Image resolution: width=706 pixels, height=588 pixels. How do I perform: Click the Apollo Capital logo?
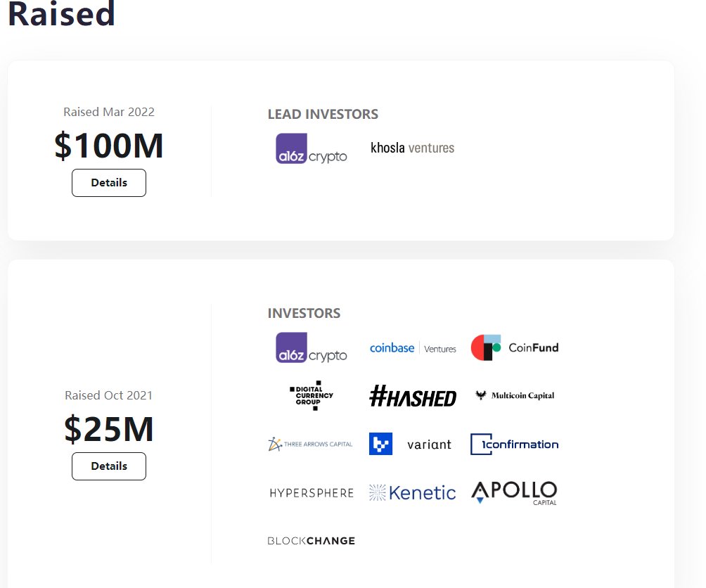coord(514,493)
